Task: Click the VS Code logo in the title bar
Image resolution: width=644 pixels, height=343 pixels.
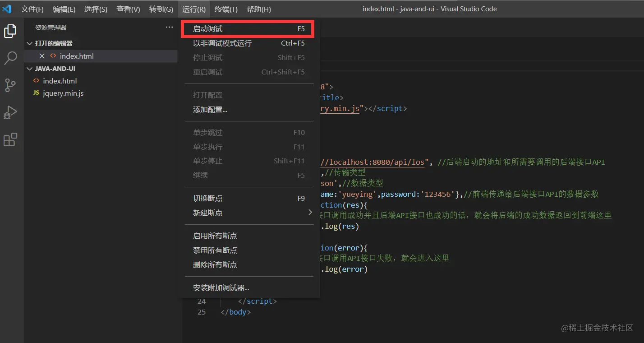Action: coord(7,9)
